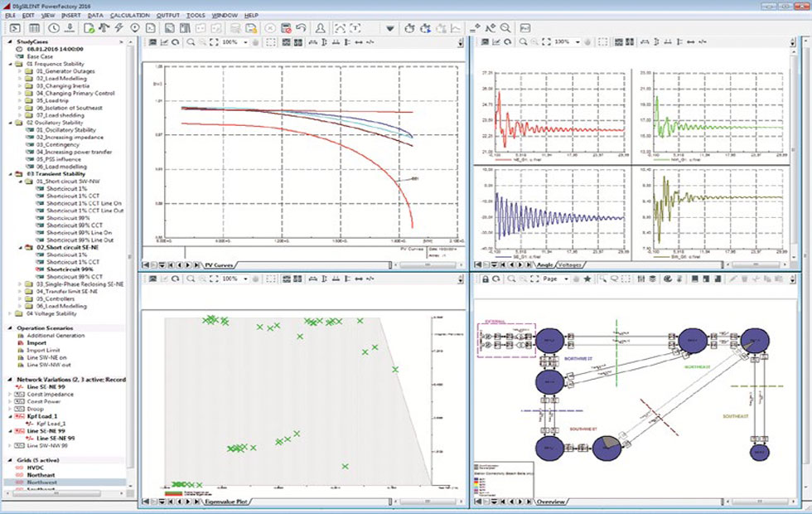
Task: Select Shortcircuit 99% Line Out study case
Action: [80, 240]
